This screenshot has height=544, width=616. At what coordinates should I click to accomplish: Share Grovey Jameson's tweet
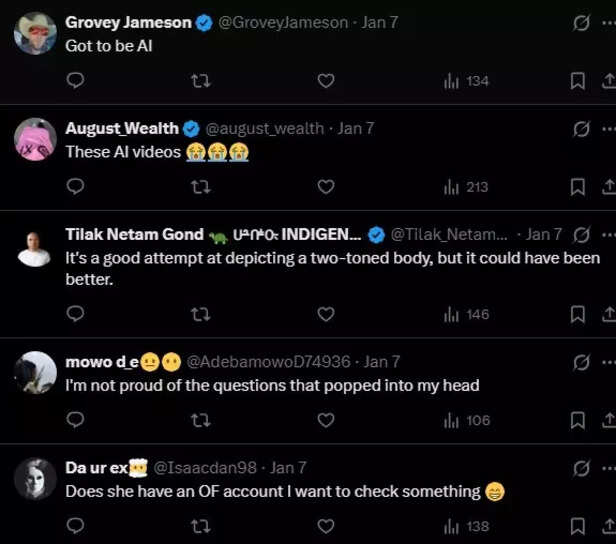click(608, 81)
